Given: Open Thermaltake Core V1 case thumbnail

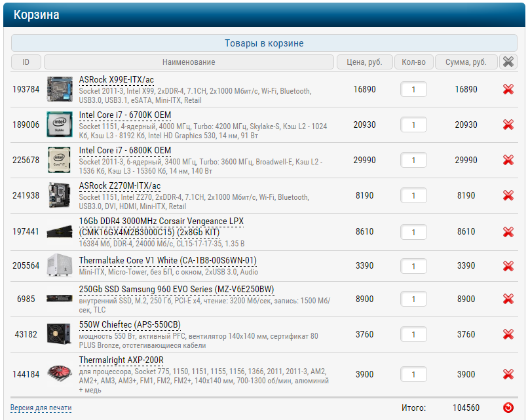Looking at the screenshot, I should (x=60, y=265).
